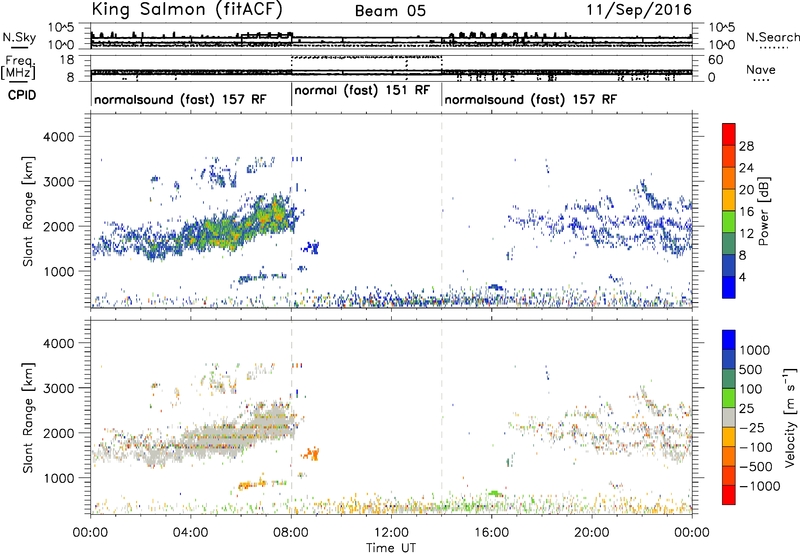
Task: Click the velocity colorbar value '1000'
Action: (755, 350)
